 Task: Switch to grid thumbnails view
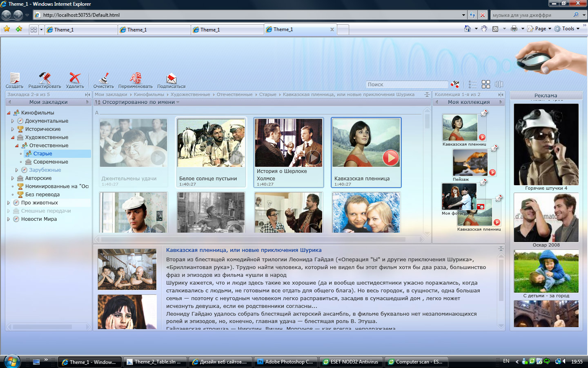486,84
